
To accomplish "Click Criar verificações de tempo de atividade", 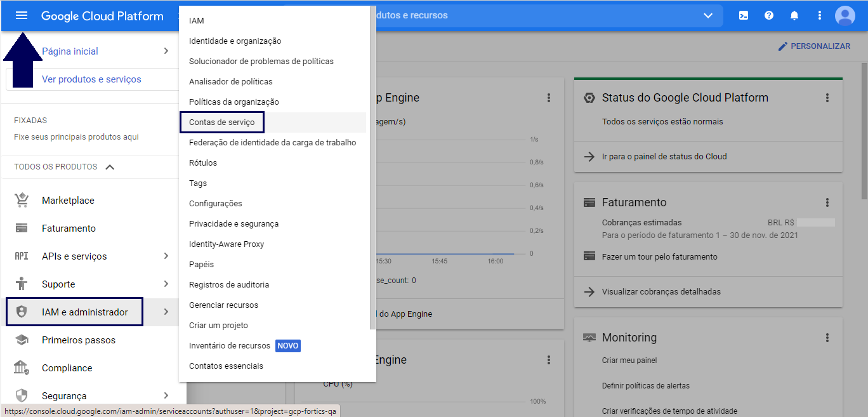I will tap(669, 411).
